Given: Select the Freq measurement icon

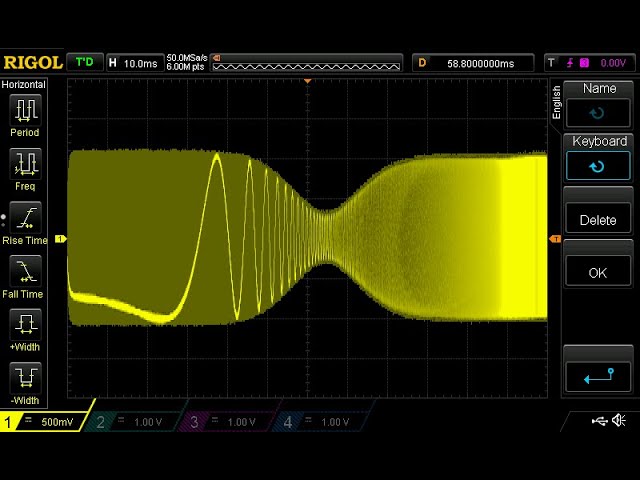Looking at the screenshot, I should (25, 164).
